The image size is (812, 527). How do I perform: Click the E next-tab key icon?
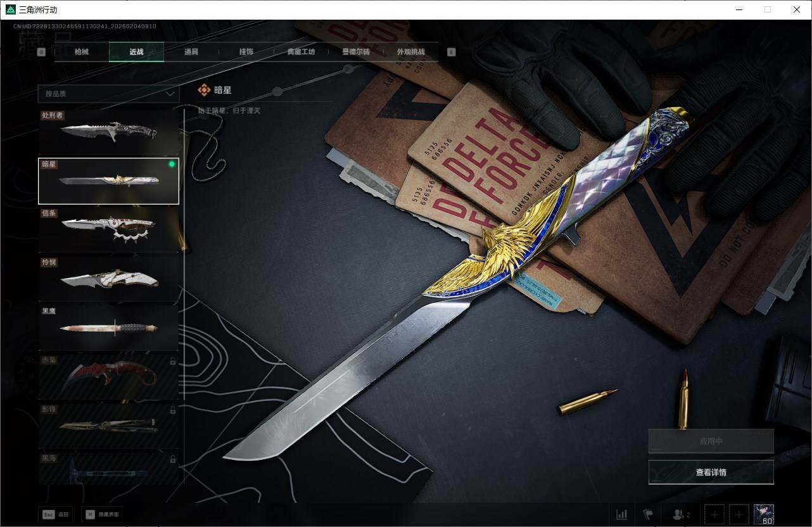pos(451,53)
